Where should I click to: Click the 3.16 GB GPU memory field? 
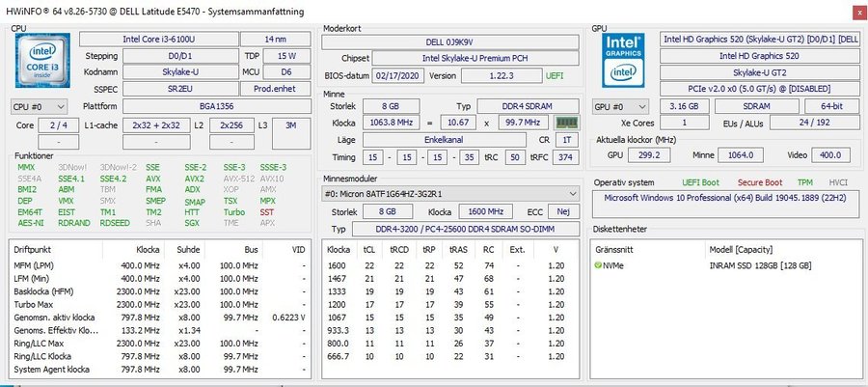(x=684, y=106)
